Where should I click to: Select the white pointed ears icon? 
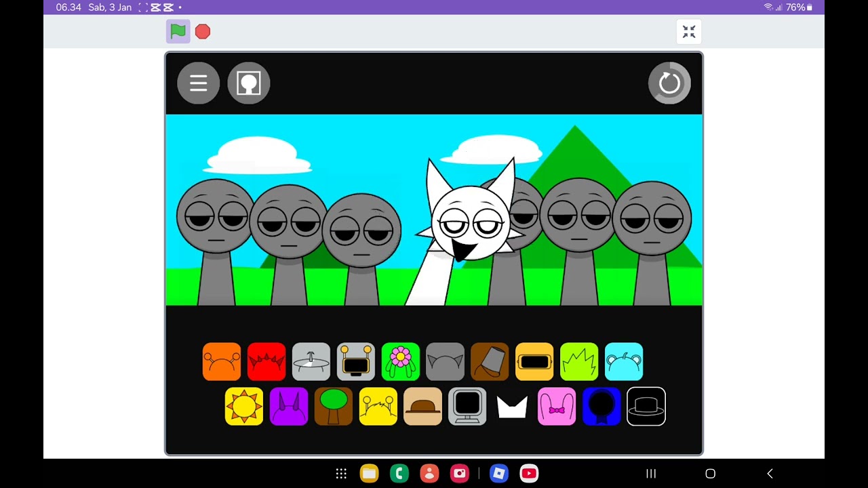tap(512, 406)
